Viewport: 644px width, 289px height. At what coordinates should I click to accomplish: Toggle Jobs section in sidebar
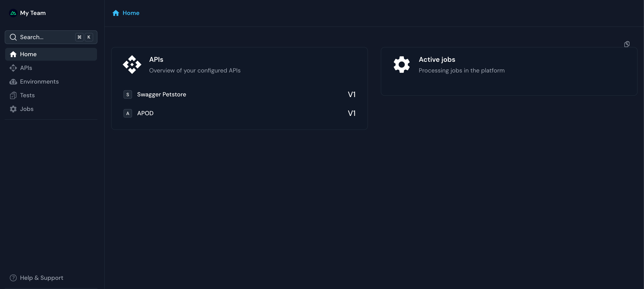coord(27,109)
